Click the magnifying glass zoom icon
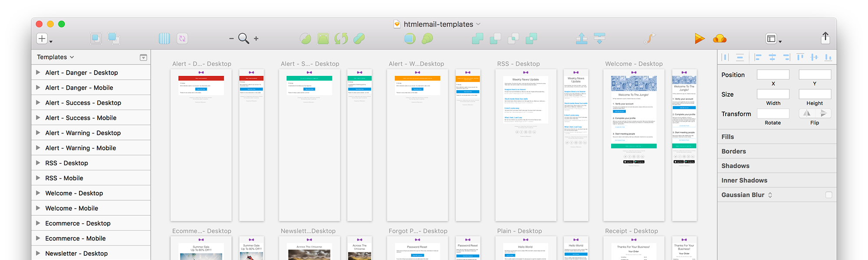 tap(243, 39)
